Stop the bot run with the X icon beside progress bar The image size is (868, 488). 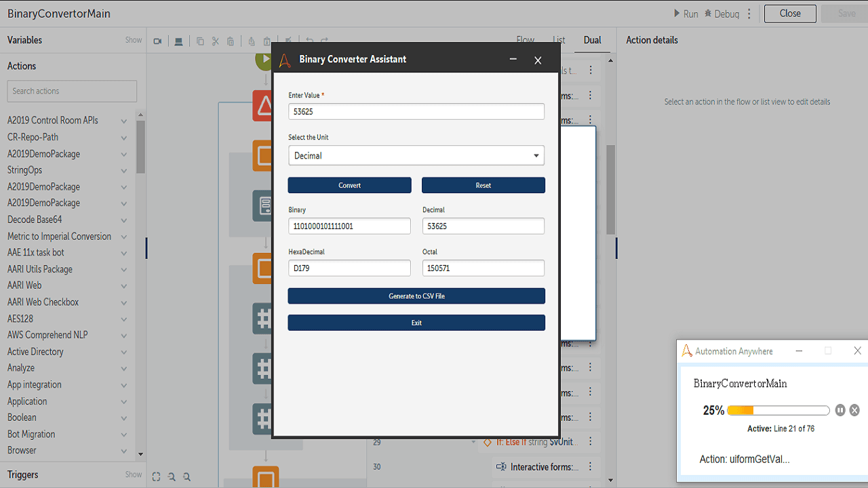coord(854,410)
